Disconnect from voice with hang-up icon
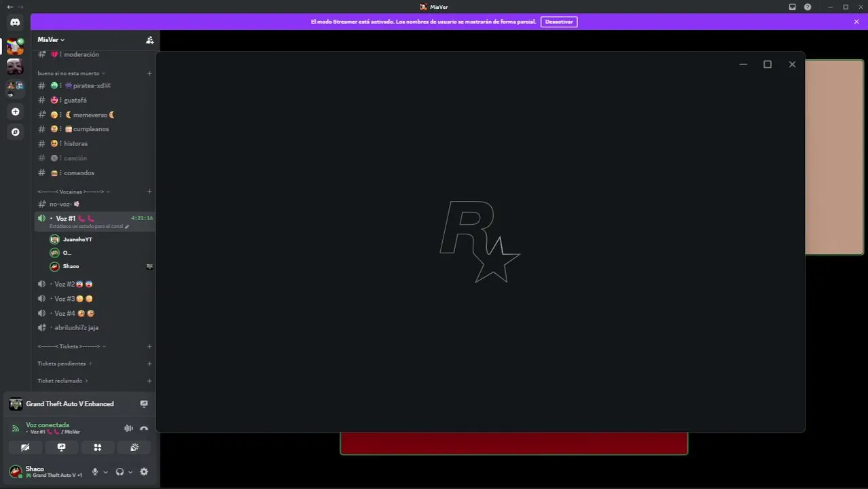868x489 pixels. (x=144, y=429)
